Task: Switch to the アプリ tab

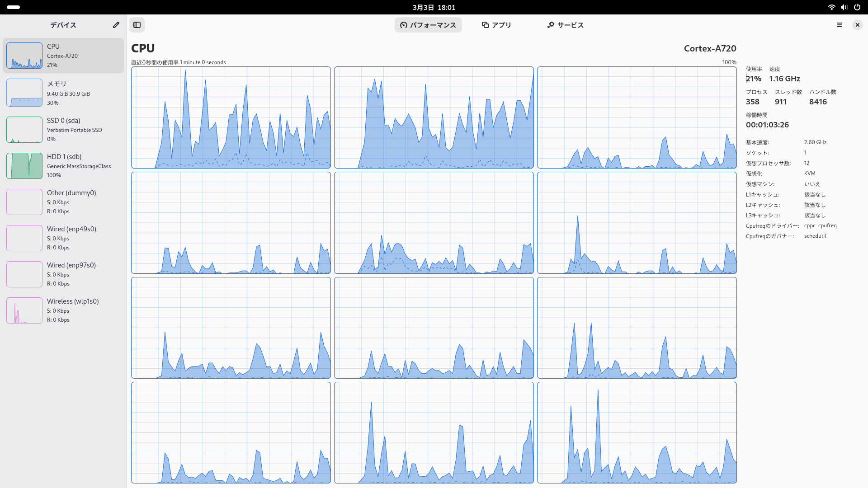Action: pyautogui.click(x=496, y=25)
